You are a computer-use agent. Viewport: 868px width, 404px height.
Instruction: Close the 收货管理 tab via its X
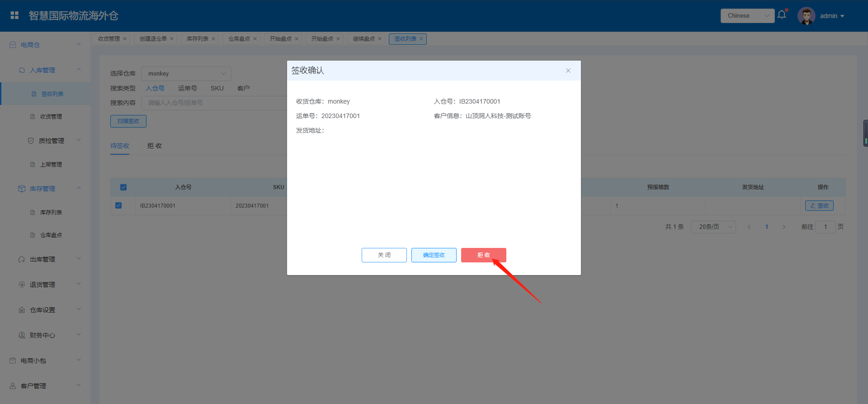(x=125, y=39)
